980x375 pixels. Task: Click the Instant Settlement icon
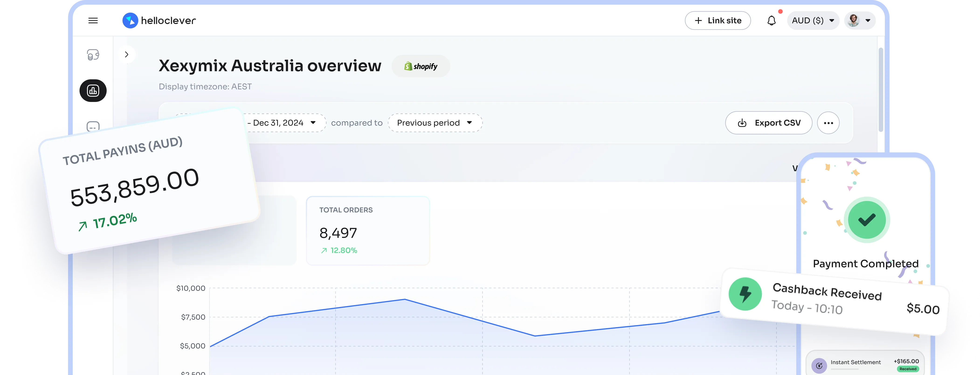pyautogui.click(x=819, y=365)
